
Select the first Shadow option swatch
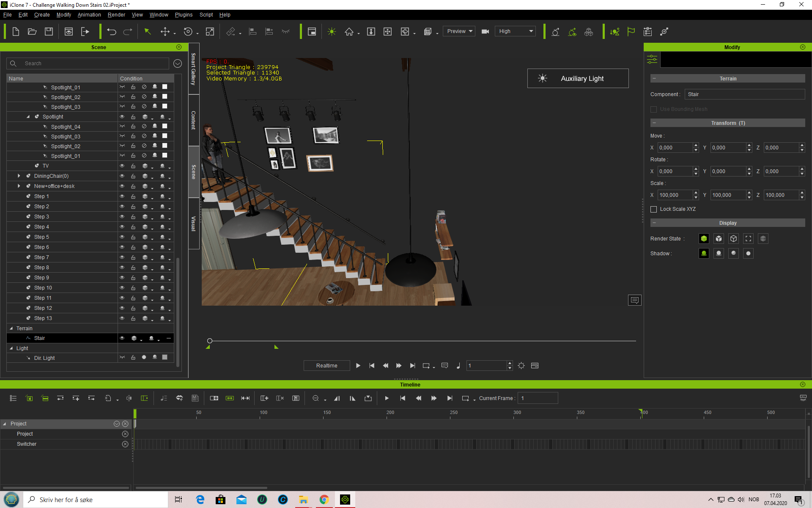(x=704, y=254)
